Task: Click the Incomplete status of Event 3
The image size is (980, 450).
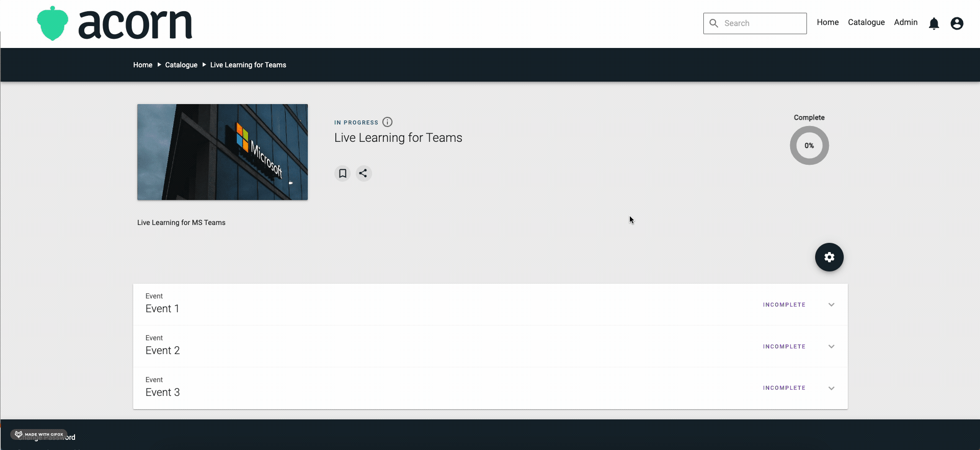Action: coord(785,388)
